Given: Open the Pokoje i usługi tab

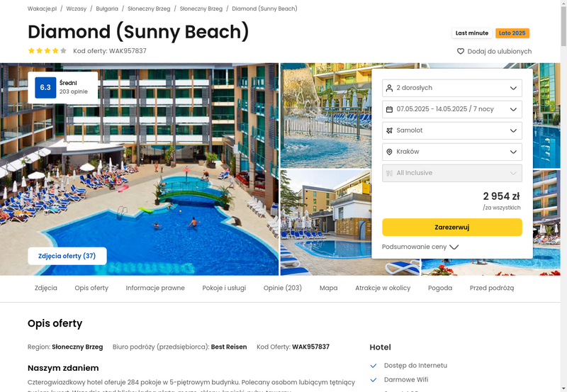Looking at the screenshot, I should pyautogui.click(x=224, y=288).
